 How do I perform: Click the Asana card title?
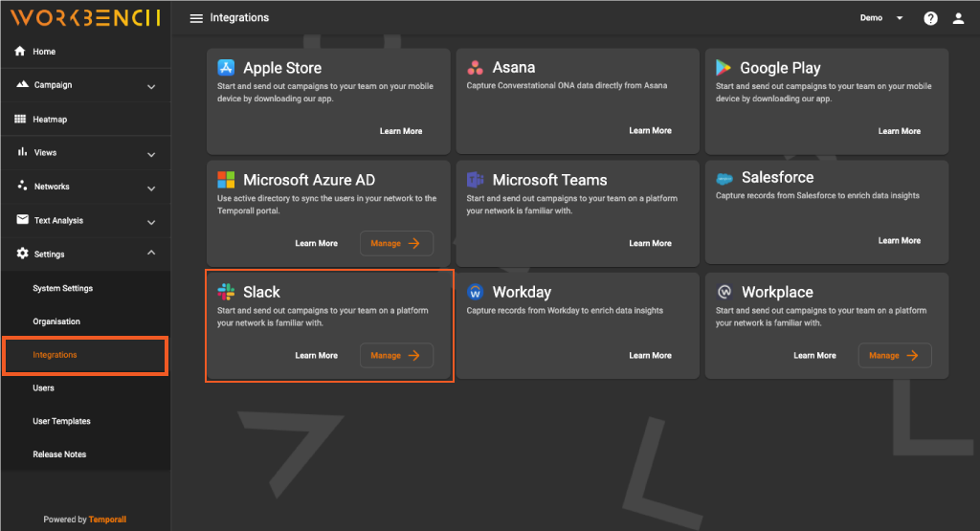tap(514, 68)
